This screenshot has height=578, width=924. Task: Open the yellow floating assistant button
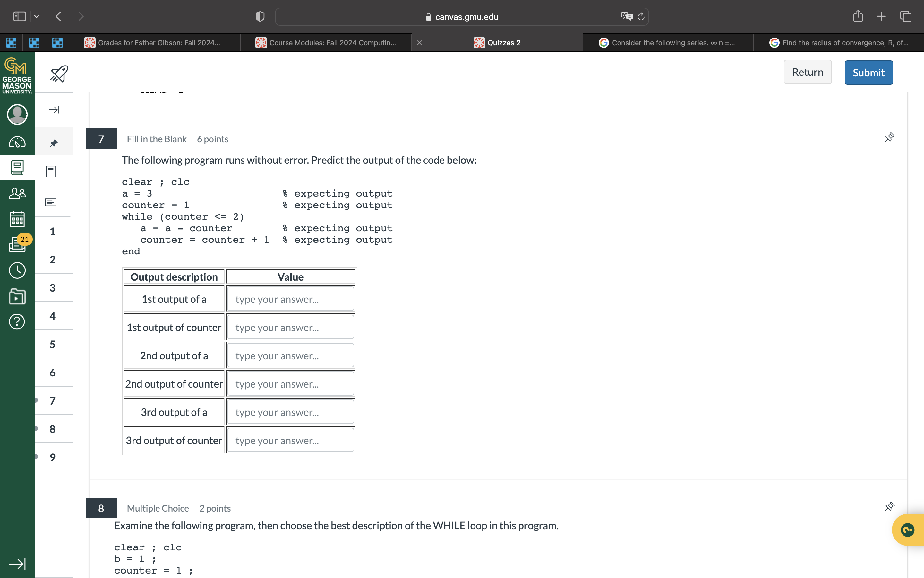tap(908, 530)
